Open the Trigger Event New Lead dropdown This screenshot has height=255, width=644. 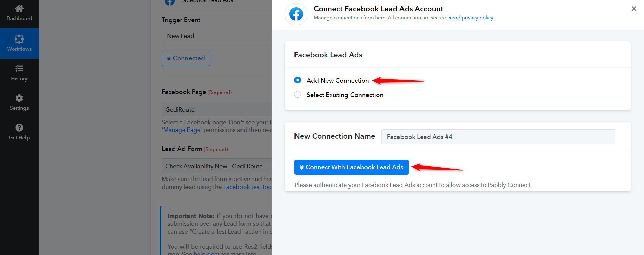tap(217, 36)
